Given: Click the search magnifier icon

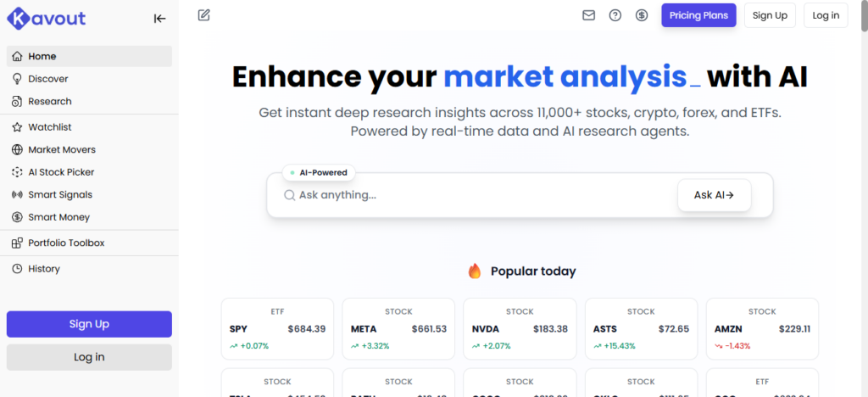Looking at the screenshot, I should click(289, 195).
